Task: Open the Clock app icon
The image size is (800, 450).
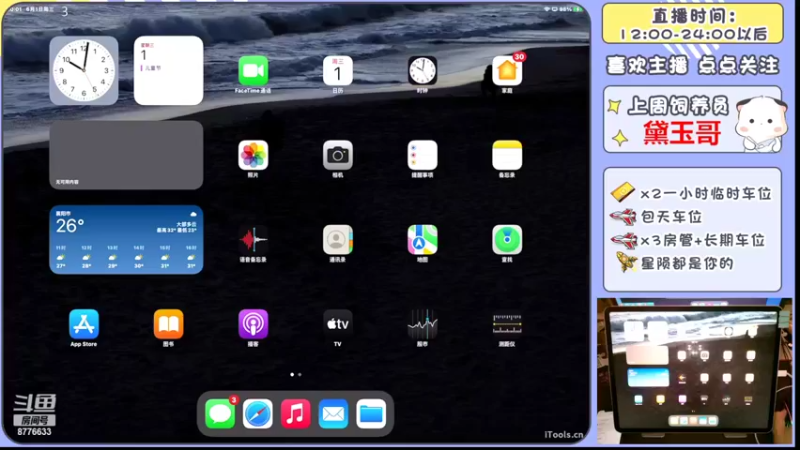Action: point(422,70)
